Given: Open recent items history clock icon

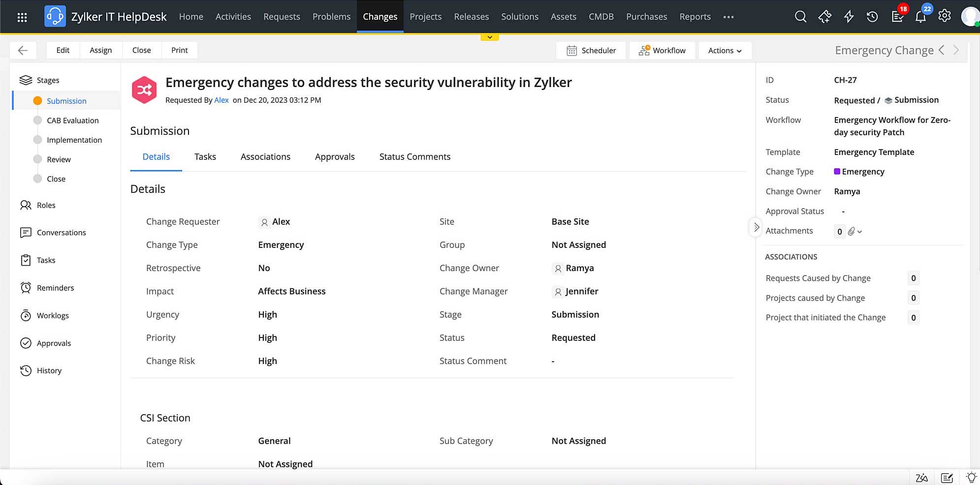Looking at the screenshot, I should (x=872, y=17).
